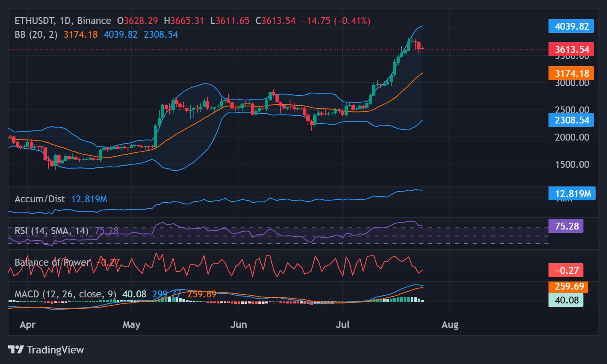Viewport: 607px width, 364px height.
Task: Select the blue 4039.82 upper band label
Action: 571,26
